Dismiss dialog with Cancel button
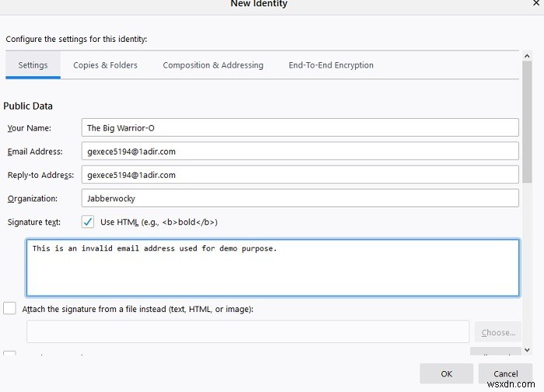Screen dimensions: 544x392 coord(505,373)
